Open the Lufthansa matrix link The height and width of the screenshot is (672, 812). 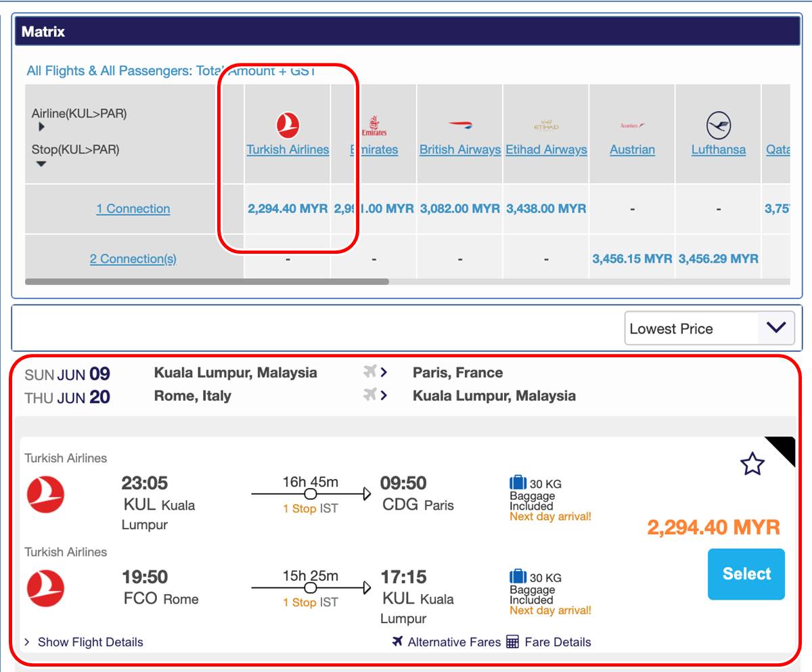tap(719, 150)
